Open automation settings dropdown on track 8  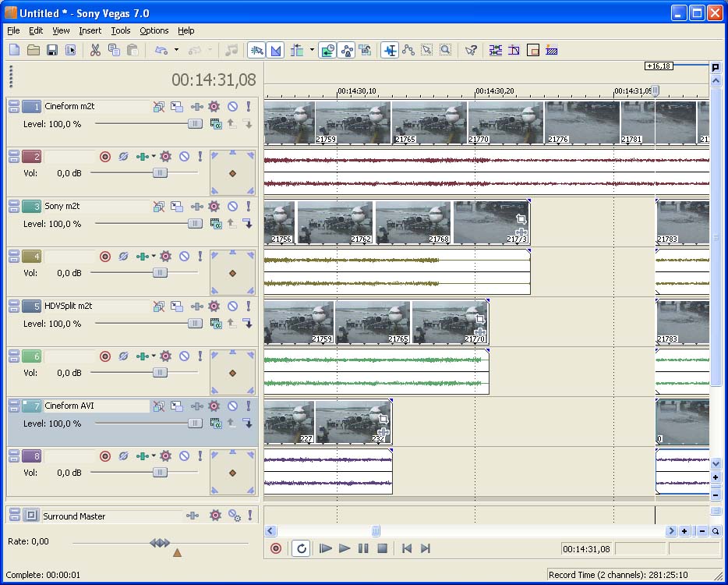pos(154,456)
